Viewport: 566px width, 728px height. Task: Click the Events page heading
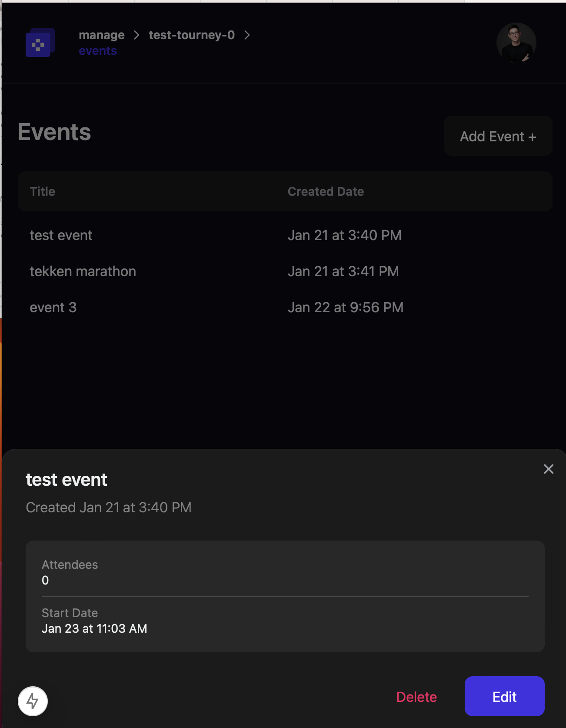click(54, 132)
